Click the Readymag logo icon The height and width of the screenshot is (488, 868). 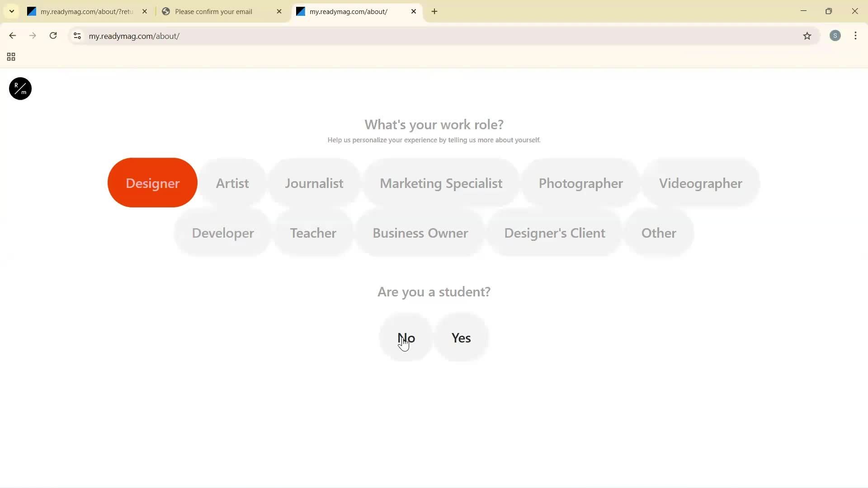pyautogui.click(x=19, y=89)
